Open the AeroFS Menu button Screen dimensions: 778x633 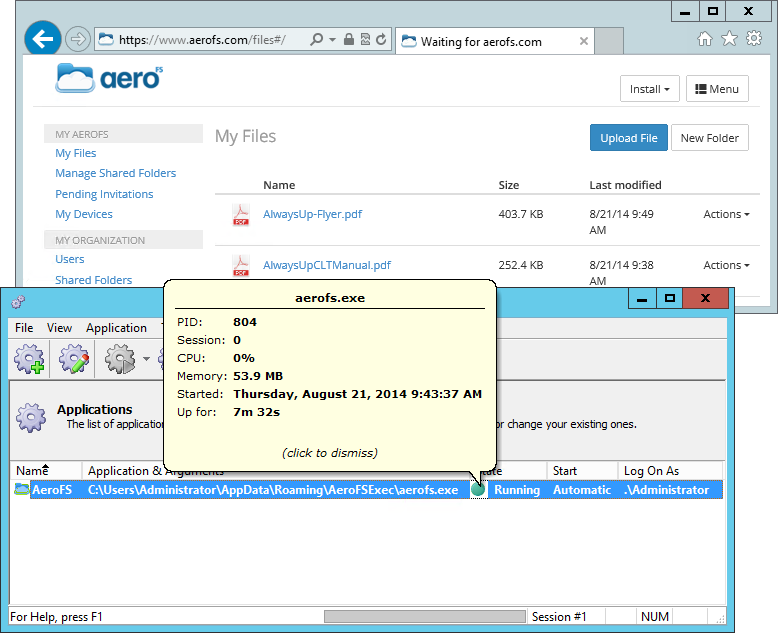coord(717,89)
